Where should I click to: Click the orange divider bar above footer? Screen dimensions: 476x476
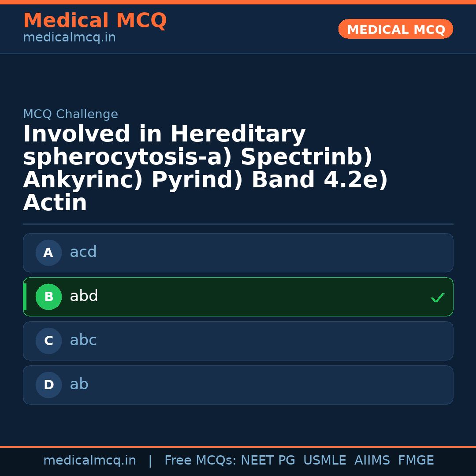point(238,446)
